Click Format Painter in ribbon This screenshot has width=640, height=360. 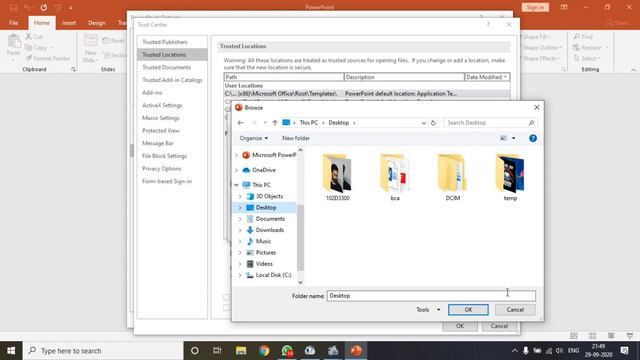point(48,58)
